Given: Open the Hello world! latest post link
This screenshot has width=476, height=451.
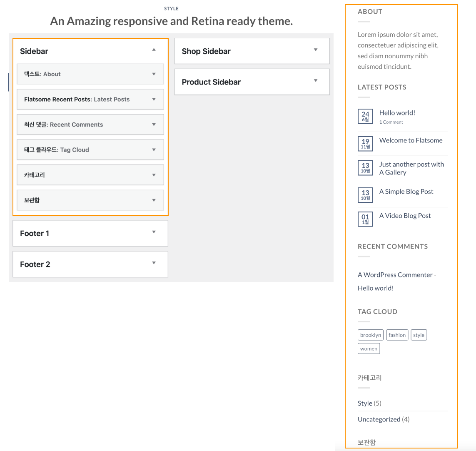Looking at the screenshot, I should (397, 113).
